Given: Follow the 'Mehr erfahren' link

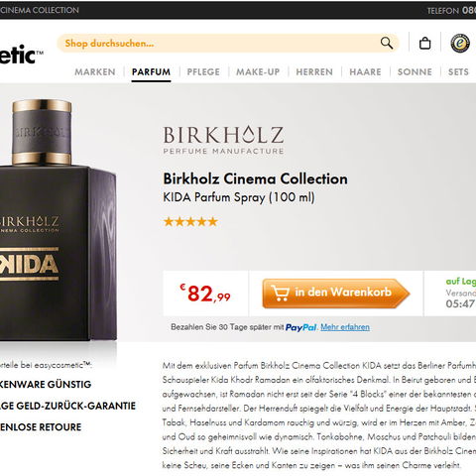Looking at the screenshot, I should (x=345, y=327).
